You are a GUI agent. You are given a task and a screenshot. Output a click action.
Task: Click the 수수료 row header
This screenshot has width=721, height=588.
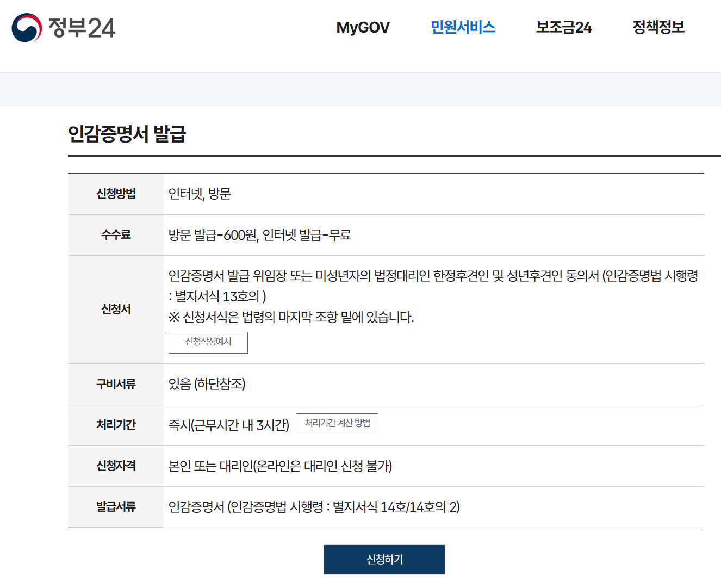[x=115, y=235]
